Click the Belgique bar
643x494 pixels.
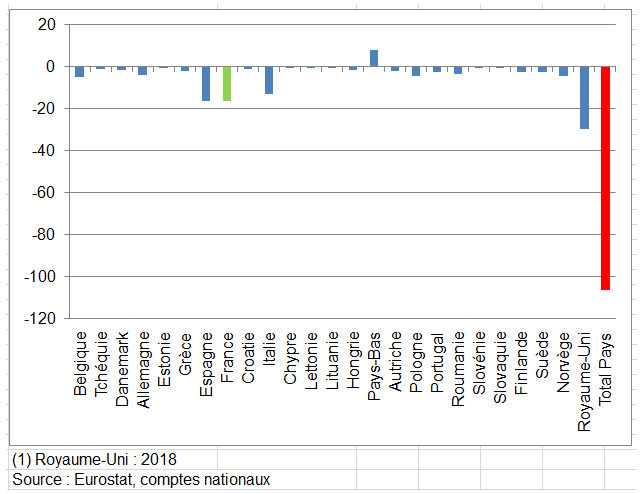pyautogui.click(x=80, y=71)
